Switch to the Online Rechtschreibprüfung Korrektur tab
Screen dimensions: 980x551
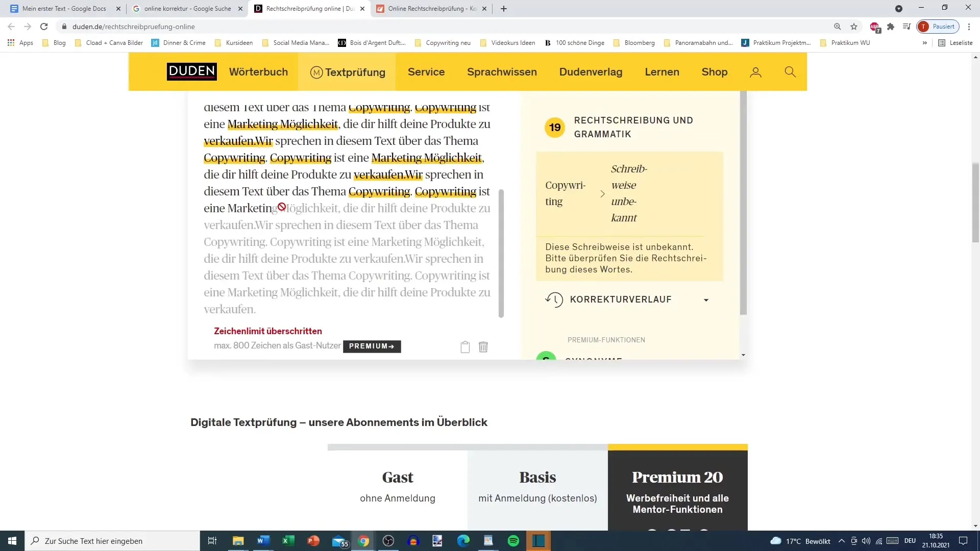tap(431, 9)
